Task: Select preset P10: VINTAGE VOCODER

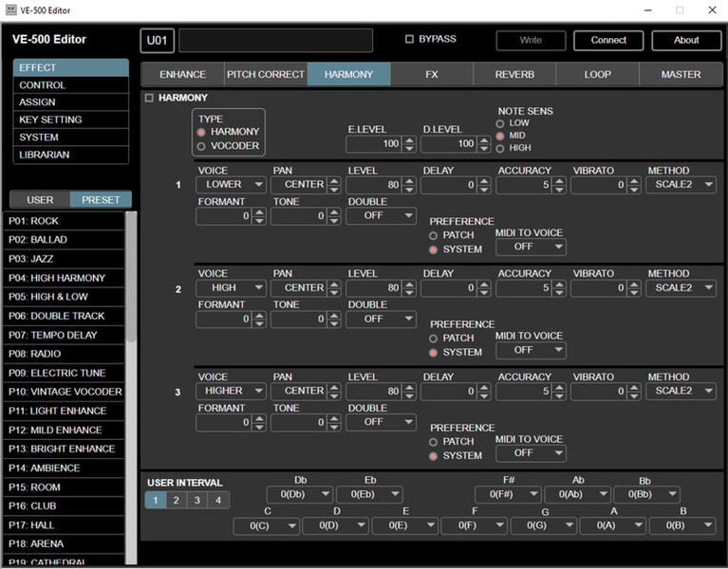Action: tap(64, 392)
